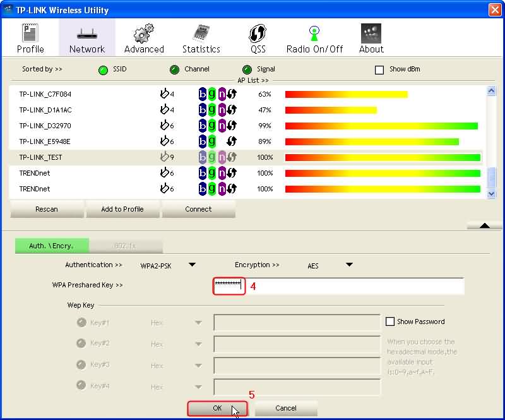Viewport: 505px width, 420px height.
Task: Select the first TRENDnet network row
Action: 246,173
